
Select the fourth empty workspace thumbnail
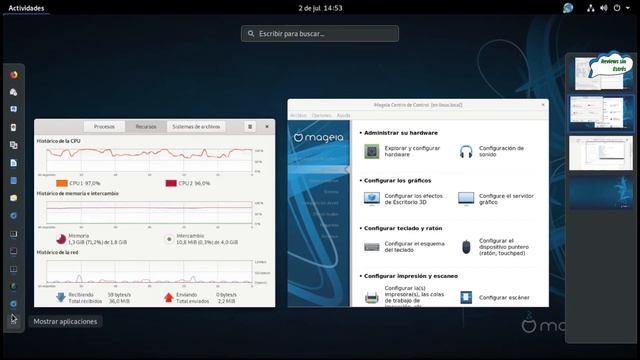pyautogui.click(x=601, y=192)
